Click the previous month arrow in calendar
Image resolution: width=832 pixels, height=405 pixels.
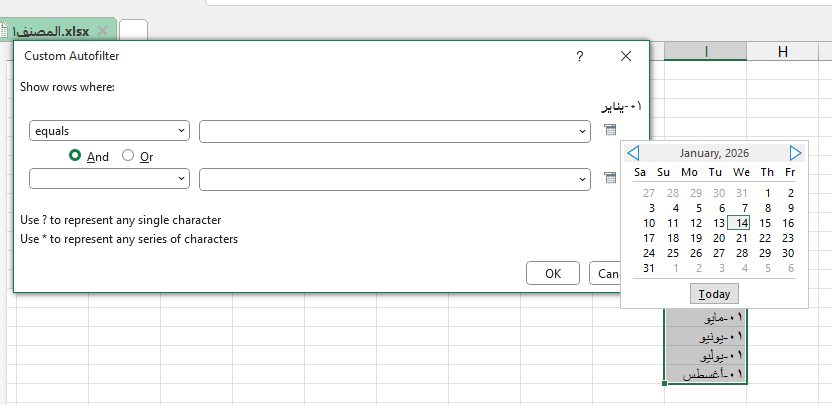click(633, 153)
